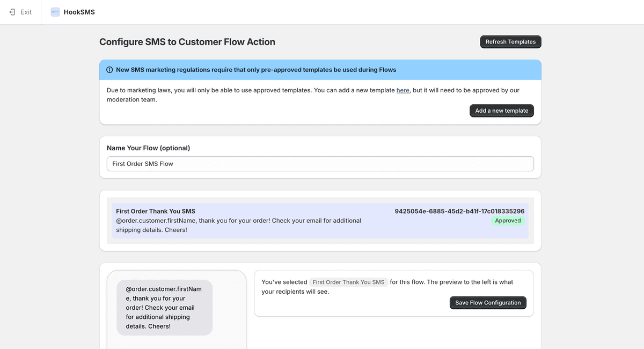Click the template ID 9425054e-6885-45d2-b41f-17c018335296
Screen dimensions: 644x349
click(x=459, y=212)
